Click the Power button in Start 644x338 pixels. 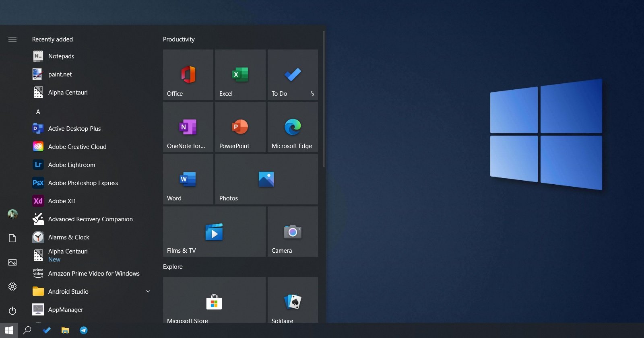(x=12, y=311)
